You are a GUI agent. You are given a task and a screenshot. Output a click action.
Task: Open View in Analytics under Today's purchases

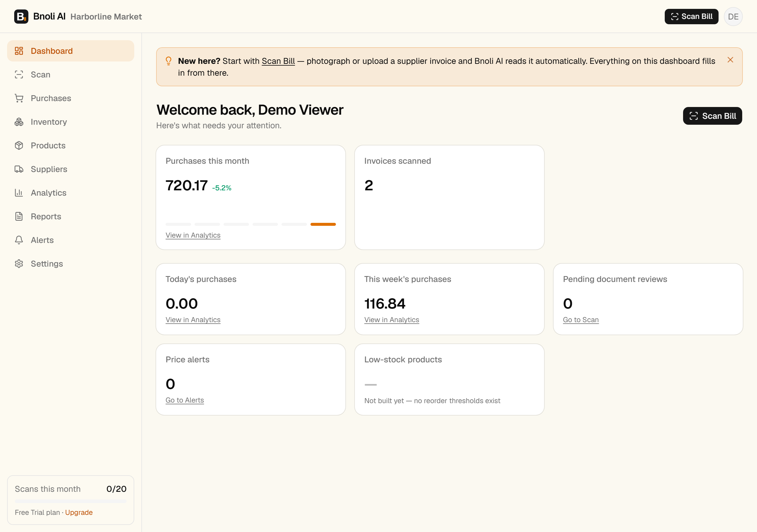(x=193, y=320)
